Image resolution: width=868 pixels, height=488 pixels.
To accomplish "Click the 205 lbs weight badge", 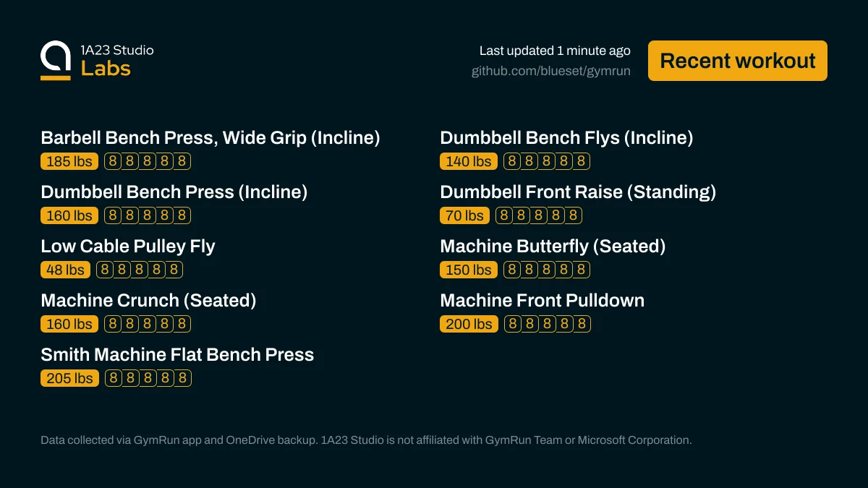I will coord(69,378).
